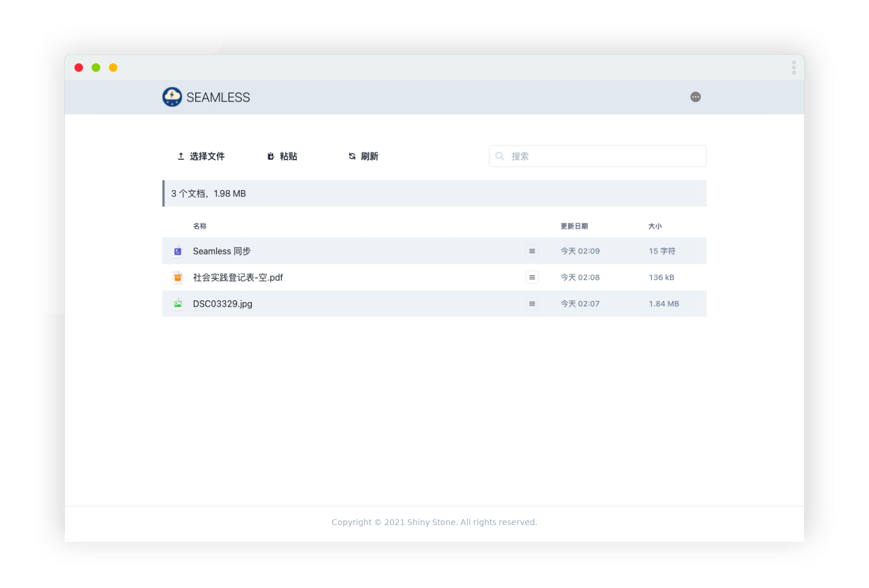Click the PDF file icon of 社会实践登记表-空.pdf
Image resolution: width=869 pixels, height=588 pixels.
177,277
